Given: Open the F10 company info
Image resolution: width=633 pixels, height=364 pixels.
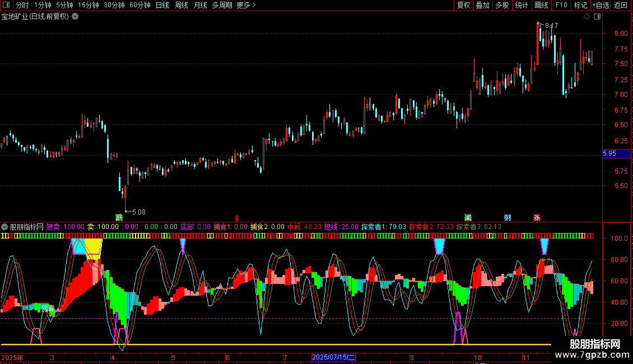Looking at the screenshot, I should 561,5.
